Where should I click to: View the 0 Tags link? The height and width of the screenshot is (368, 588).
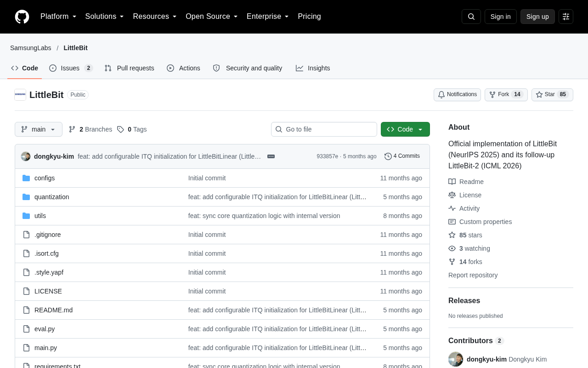[132, 129]
